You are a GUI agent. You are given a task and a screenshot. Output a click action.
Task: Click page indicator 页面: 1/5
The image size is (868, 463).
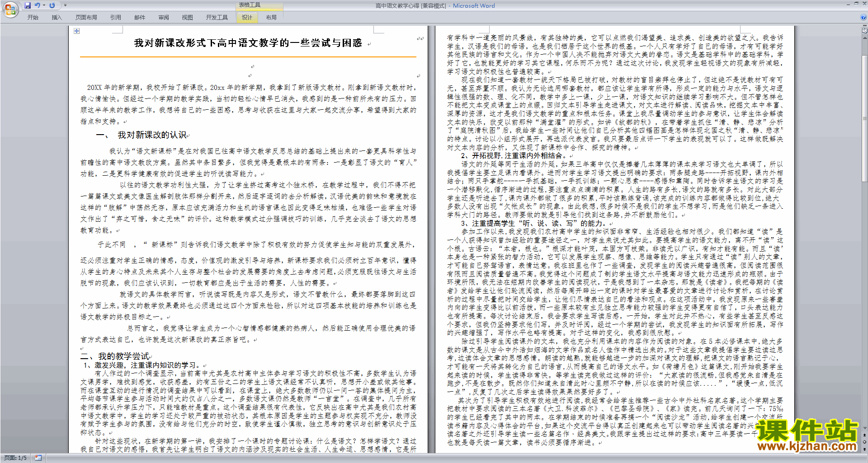pos(15,458)
